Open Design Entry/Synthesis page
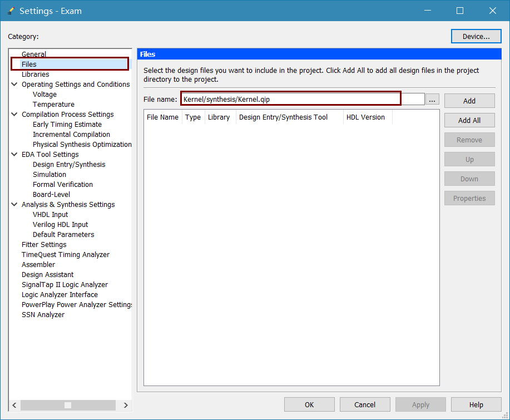Image resolution: width=510 pixels, height=420 pixels. [69, 164]
